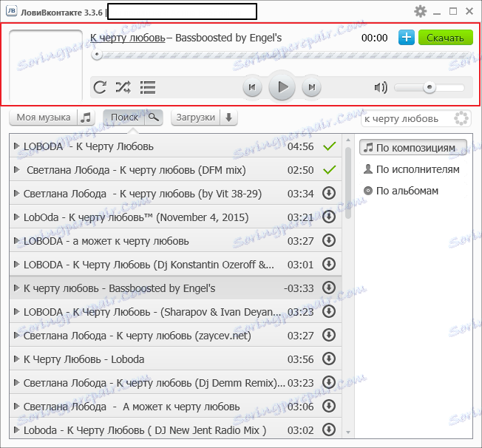Skip to next track
Screen dimensions: 482x448
(311, 88)
